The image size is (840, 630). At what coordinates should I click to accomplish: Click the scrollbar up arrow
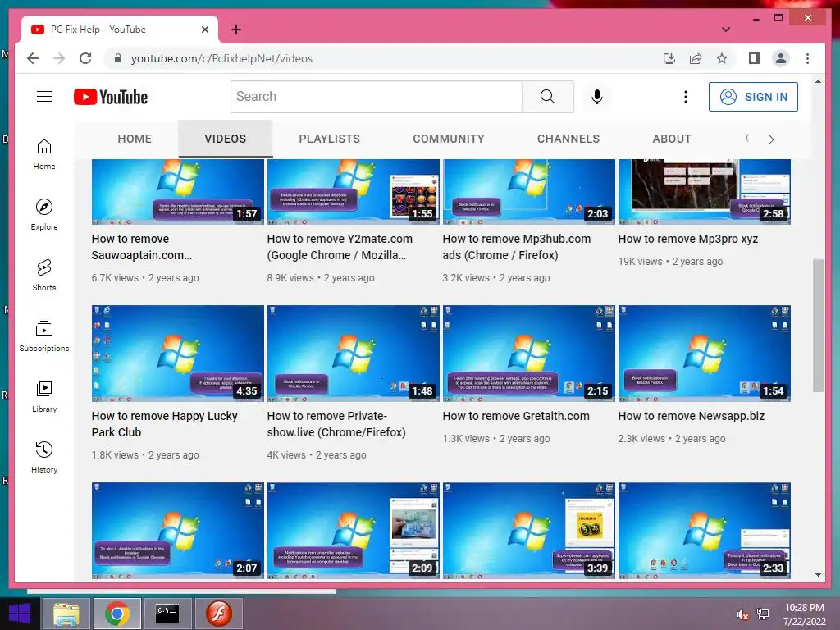(818, 81)
